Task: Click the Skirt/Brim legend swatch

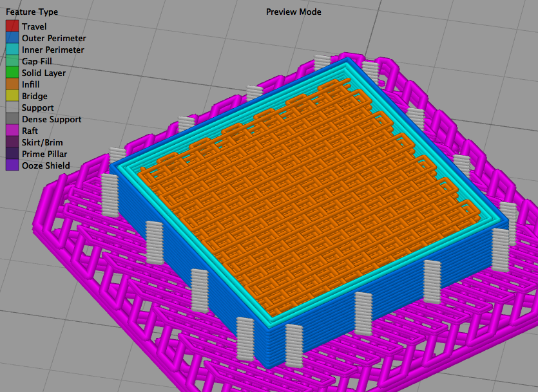Action: click(x=12, y=142)
